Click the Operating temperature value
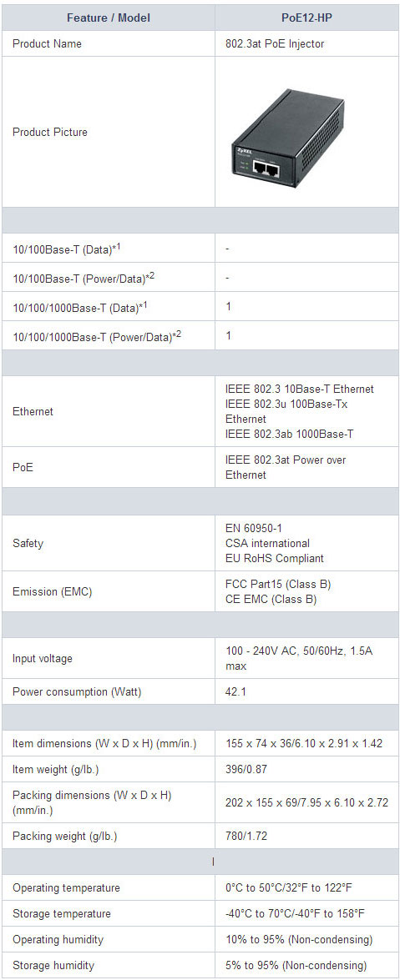Image resolution: width=400 pixels, height=980 pixels. pyautogui.click(x=295, y=887)
